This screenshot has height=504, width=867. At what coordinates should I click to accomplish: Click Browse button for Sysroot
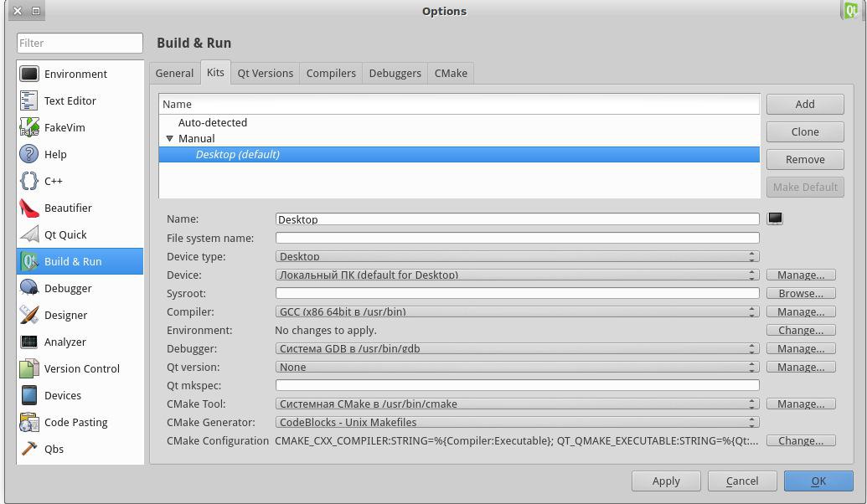(x=801, y=294)
